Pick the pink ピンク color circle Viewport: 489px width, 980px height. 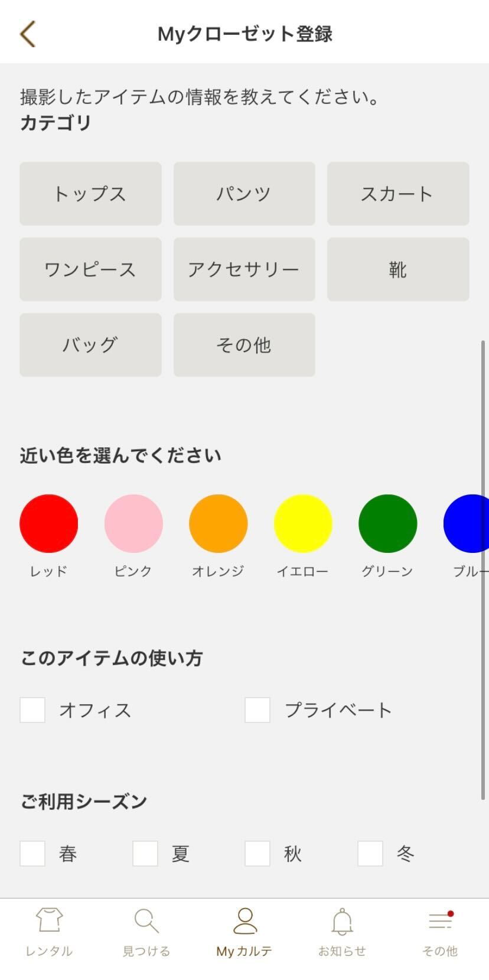pos(133,523)
